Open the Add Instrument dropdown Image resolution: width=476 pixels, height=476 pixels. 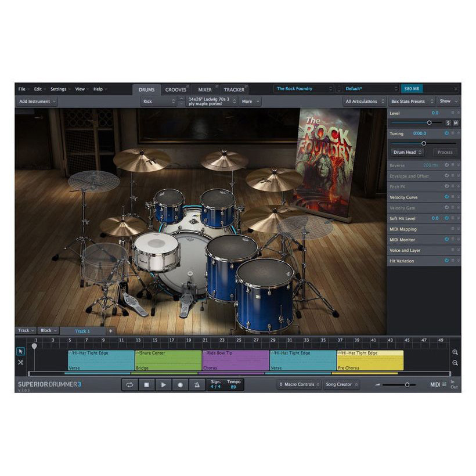point(37,102)
